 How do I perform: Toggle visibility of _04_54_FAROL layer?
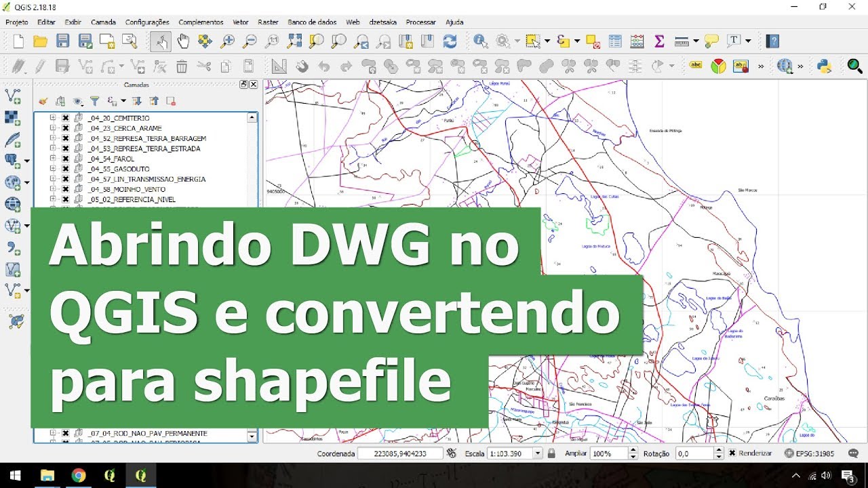(66, 159)
